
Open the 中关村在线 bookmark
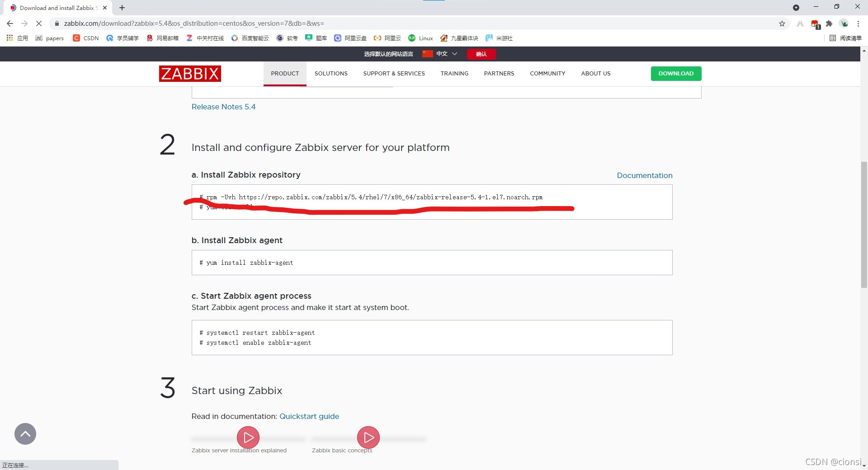tap(205, 38)
